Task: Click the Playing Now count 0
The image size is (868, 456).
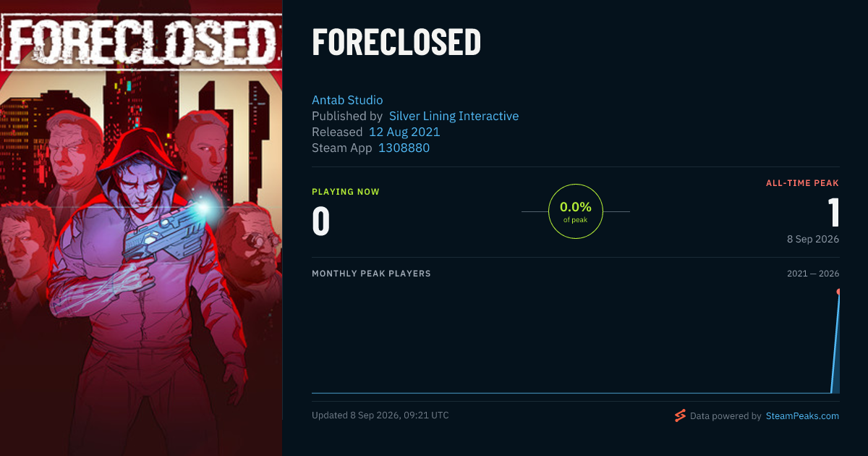Action: (321, 221)
